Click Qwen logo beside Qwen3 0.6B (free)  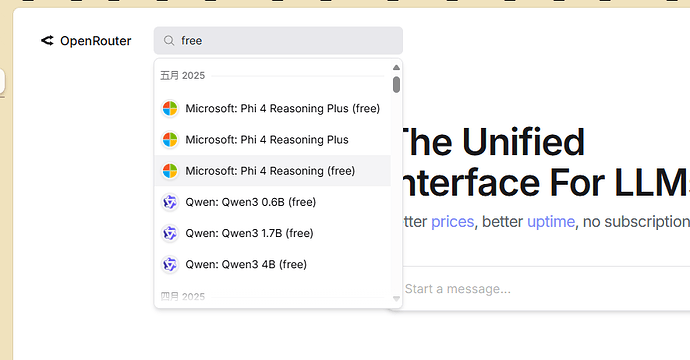[170, 202]
